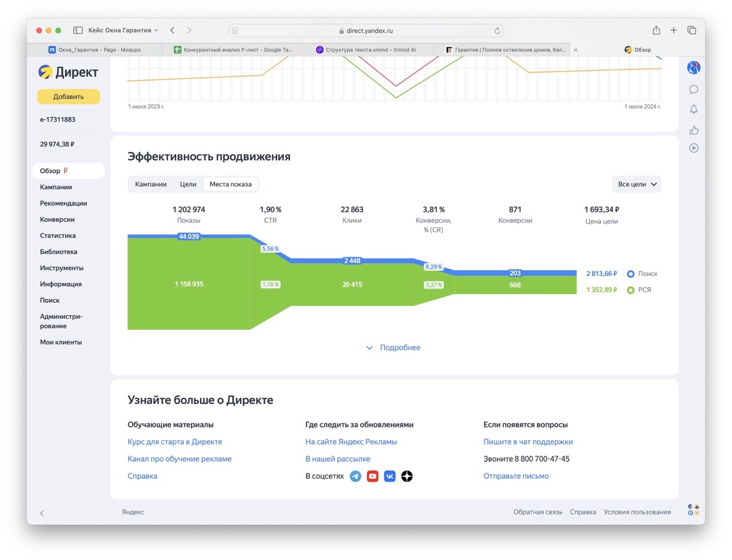Close the Гарантия browser tab
The width and height of the screenshot is (732, 560).
point(575,50)
